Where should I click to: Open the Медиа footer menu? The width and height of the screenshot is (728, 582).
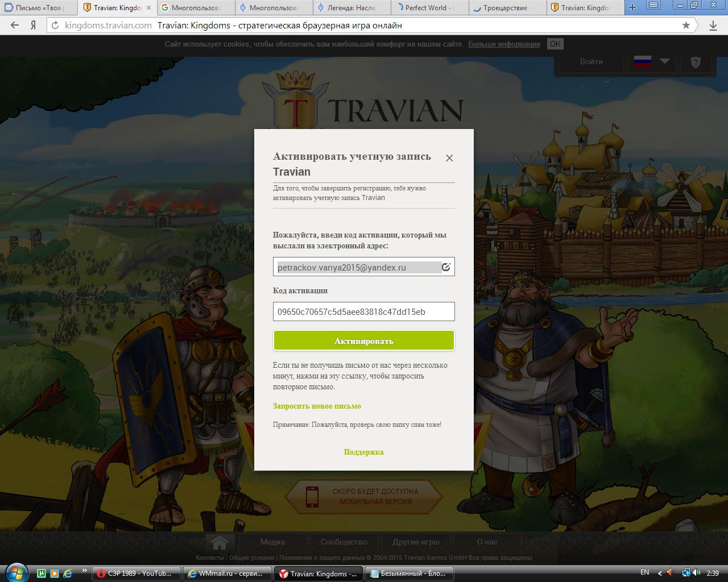pyautogui.click(x=272, y=542)
